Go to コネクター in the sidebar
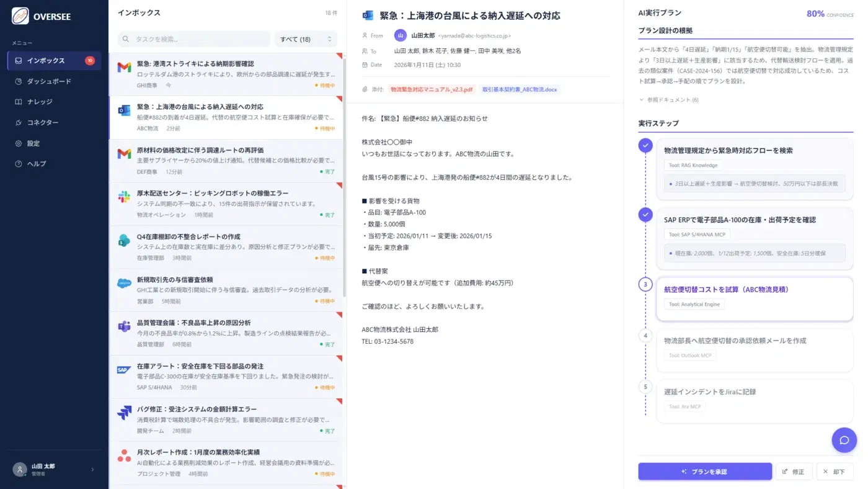This screenshot has height=489, width=868. coord(43,122)
